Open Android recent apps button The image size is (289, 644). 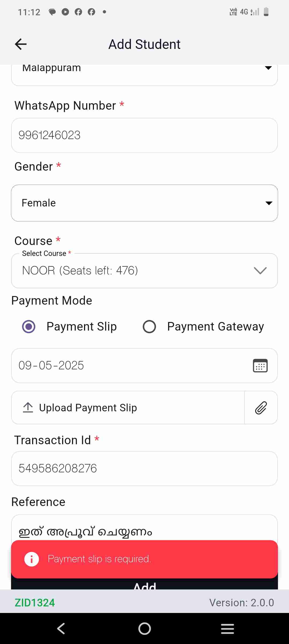pyautogui.click(x=227, y=628)
